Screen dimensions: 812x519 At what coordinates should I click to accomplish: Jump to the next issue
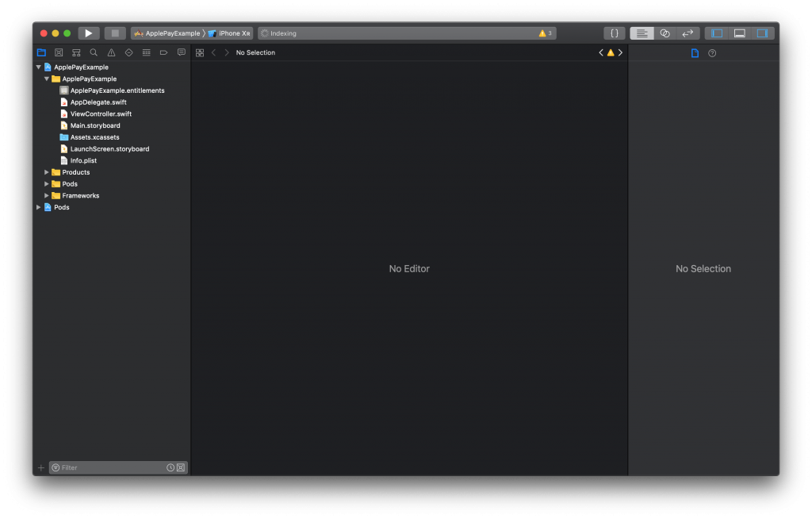(620, 52)
